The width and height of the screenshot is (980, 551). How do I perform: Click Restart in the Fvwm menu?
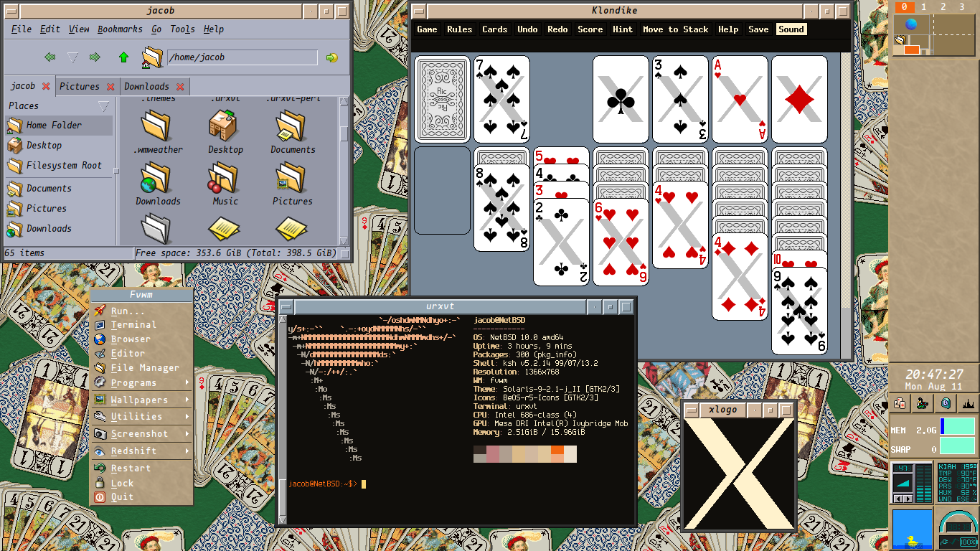pos(142,468)
